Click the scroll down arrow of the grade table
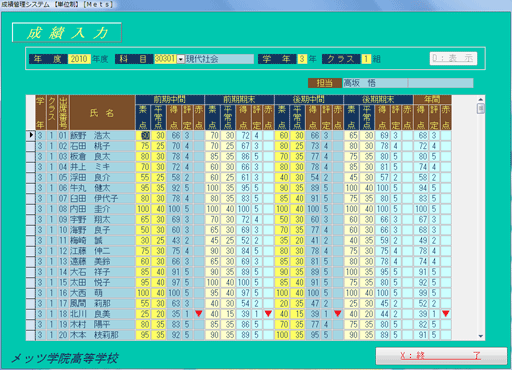The height and width of the screenshot is (370, 512). [x=480, y=336]
